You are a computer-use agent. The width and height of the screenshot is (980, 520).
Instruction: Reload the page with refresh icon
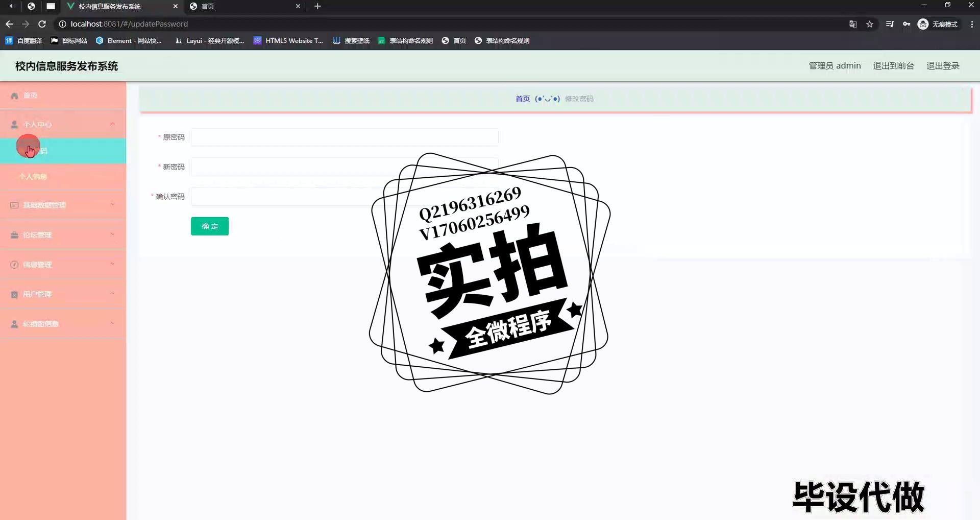click(42, 24)
